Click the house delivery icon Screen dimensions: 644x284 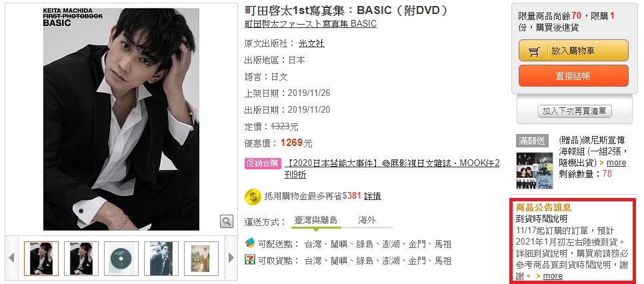(250, 243)
